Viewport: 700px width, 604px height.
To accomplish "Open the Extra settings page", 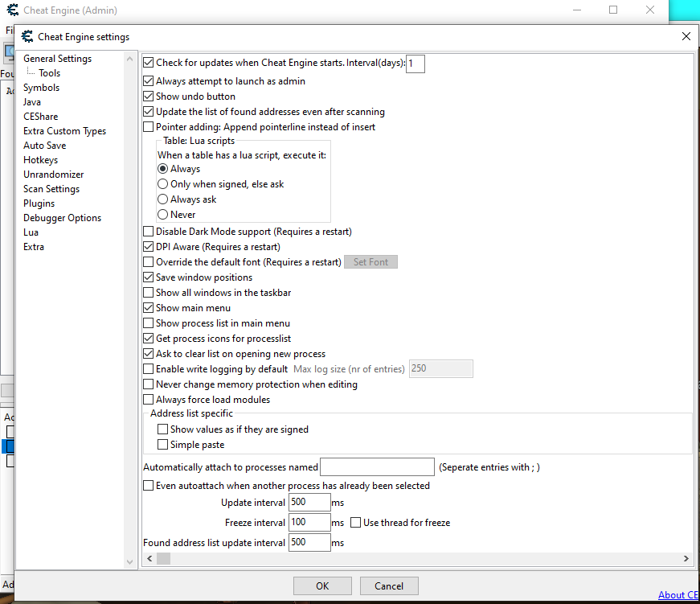I will click(x=34, y=247).
